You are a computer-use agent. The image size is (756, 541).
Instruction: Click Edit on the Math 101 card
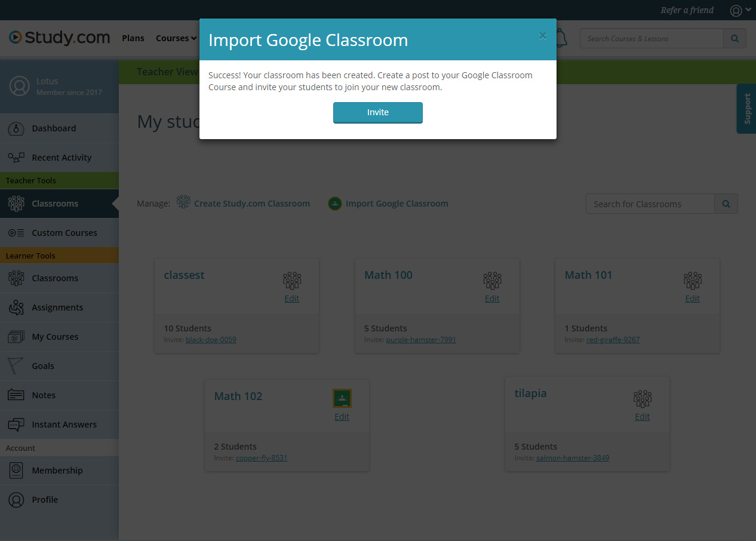coord(693,299)
